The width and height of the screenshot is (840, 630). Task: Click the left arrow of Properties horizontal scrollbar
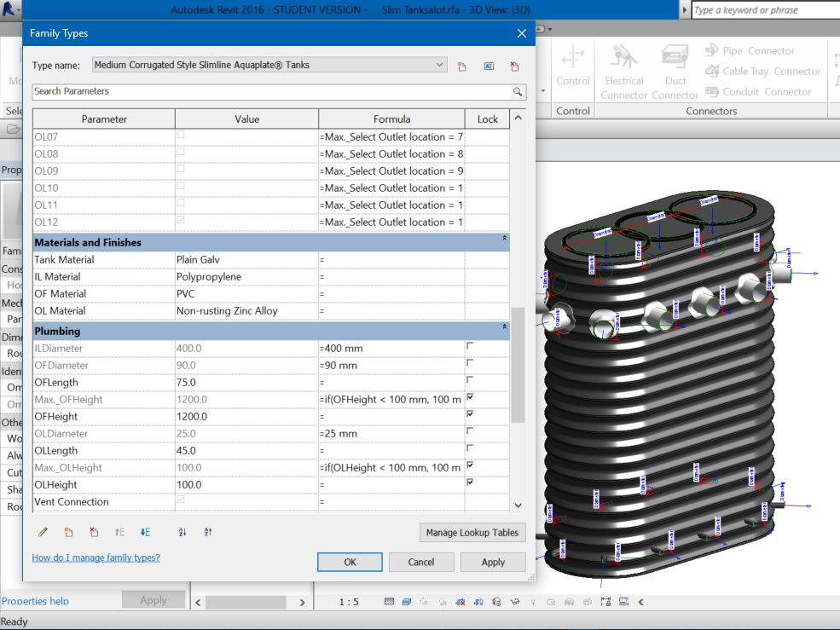pos(198,602)
